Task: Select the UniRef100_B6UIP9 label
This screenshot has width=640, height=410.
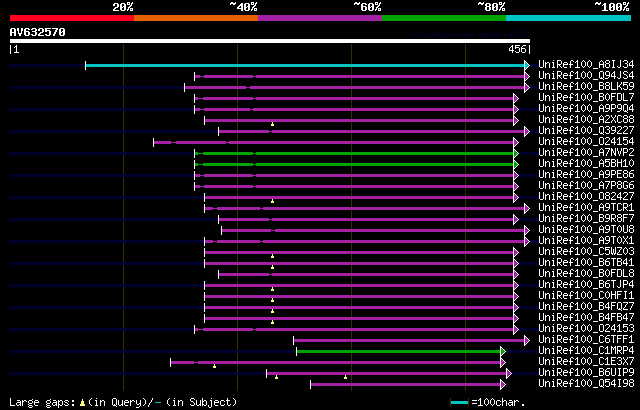Action: [x=586, y=373]
